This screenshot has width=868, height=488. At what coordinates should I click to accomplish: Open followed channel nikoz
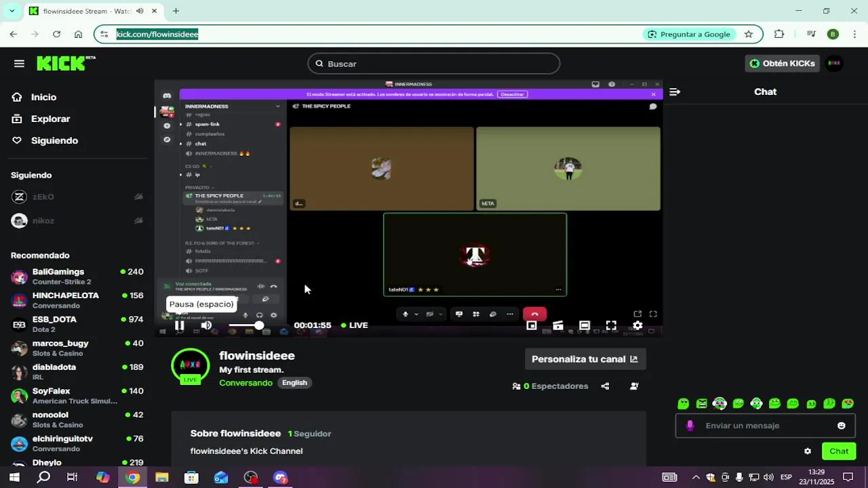click(x=77, y=221)
